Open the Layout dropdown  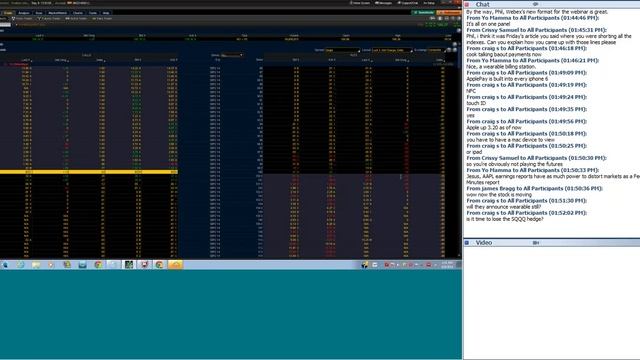click(x=392, y=50)
